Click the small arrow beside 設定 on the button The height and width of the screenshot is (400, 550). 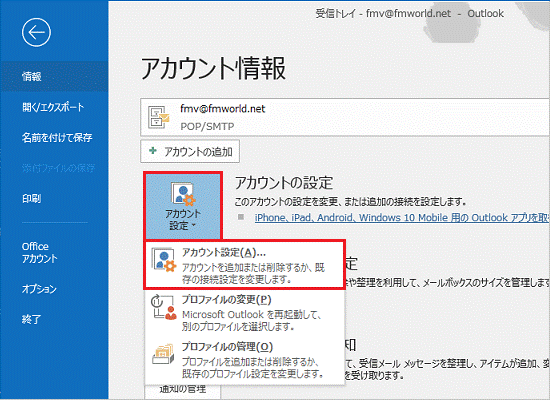(x=194, y=226)
